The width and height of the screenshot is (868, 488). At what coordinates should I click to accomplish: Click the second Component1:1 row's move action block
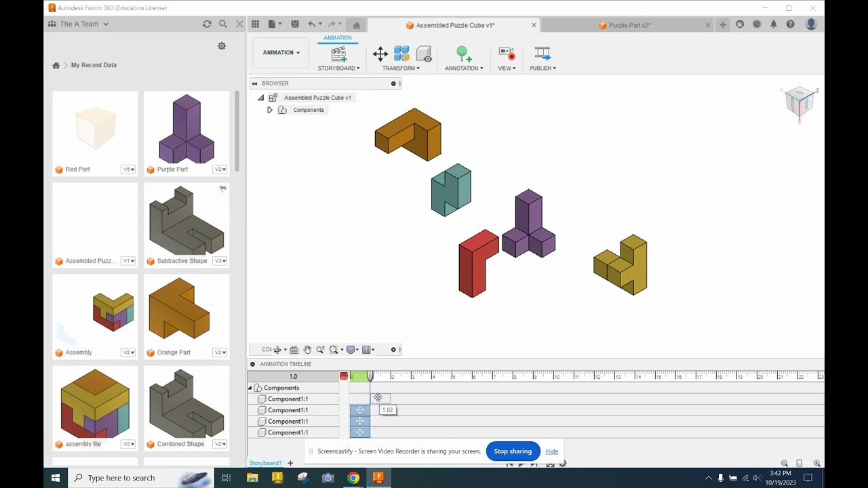click(x=360, y=410)
